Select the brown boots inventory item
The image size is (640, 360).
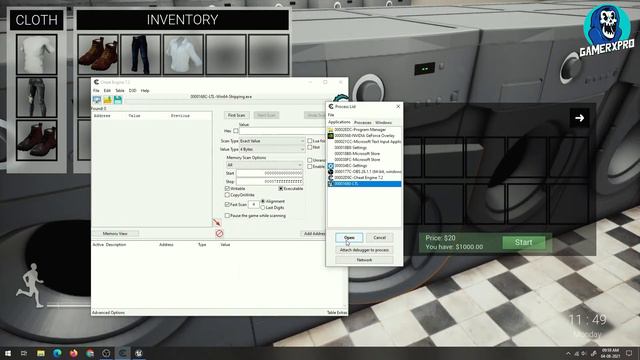(98, 55)
